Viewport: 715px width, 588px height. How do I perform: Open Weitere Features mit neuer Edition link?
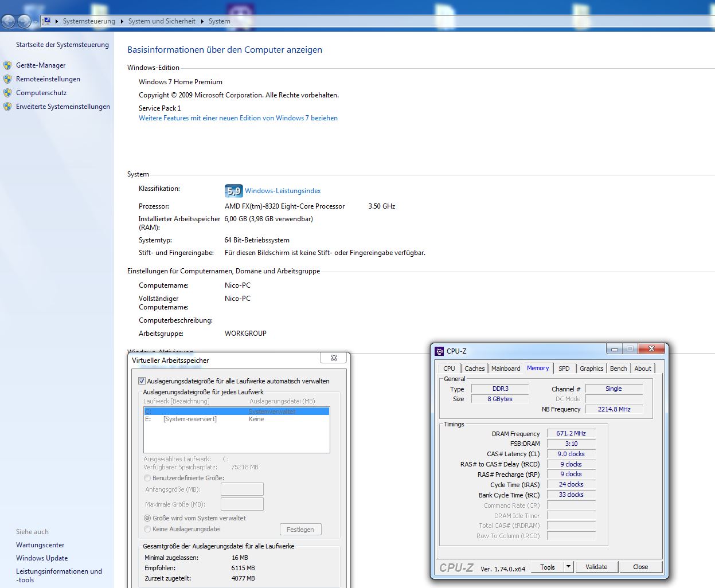coord(238,118)
